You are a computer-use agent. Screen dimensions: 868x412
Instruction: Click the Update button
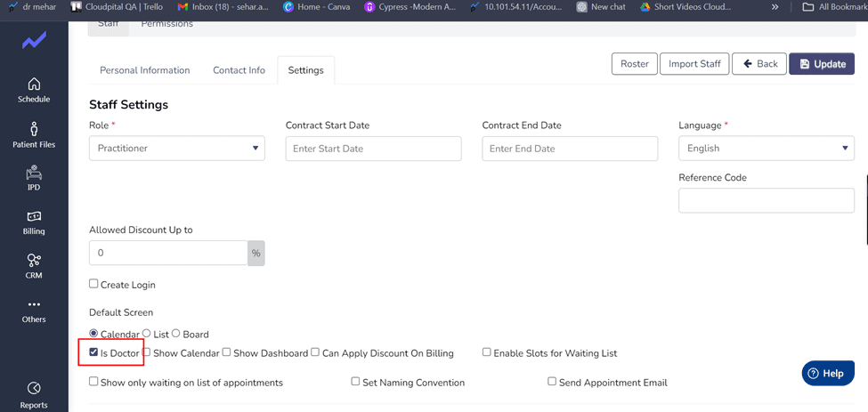(x=823, y=63)
